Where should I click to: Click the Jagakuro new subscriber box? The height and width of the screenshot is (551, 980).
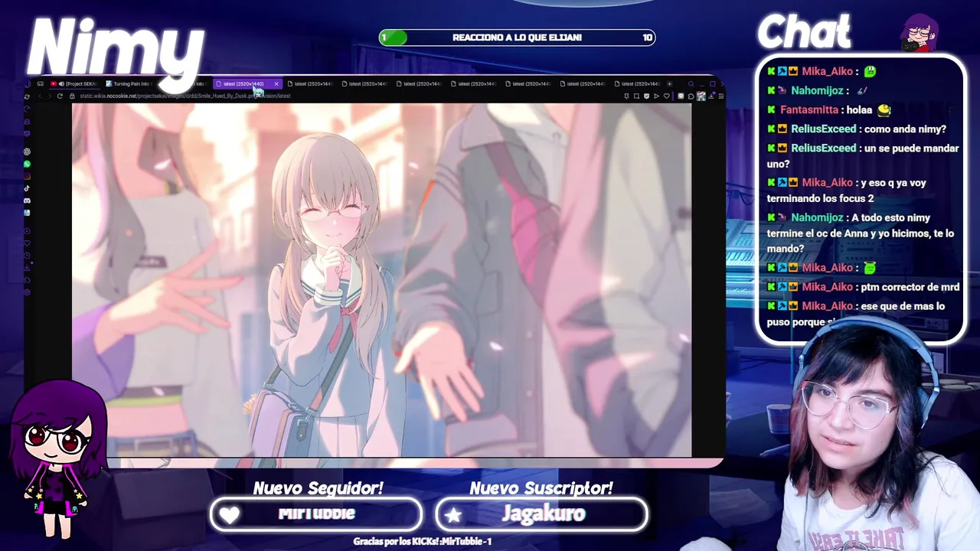click(x=542, y=514)
